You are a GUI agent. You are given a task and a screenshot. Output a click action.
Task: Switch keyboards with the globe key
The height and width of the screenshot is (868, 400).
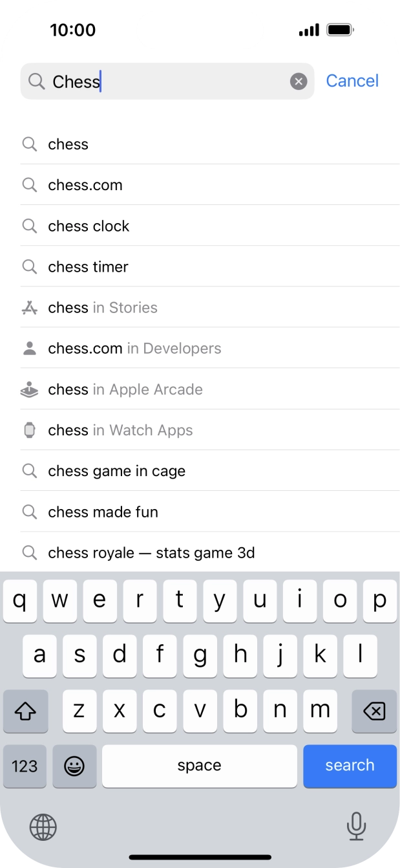[x=43, y=827]
